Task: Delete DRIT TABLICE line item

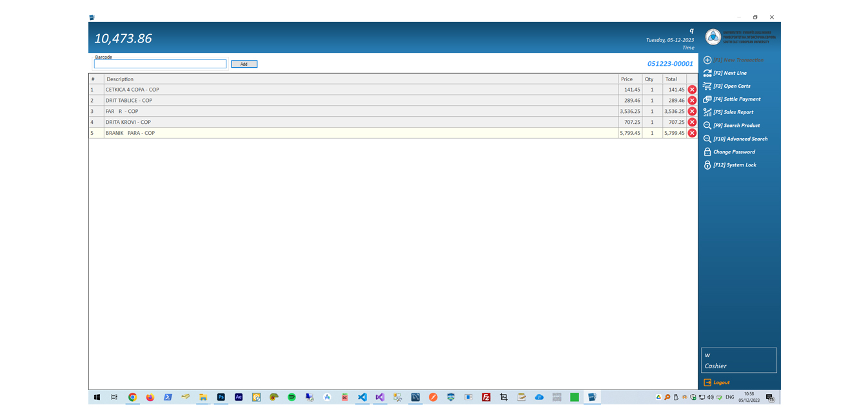Action: [x=692, y=101]
